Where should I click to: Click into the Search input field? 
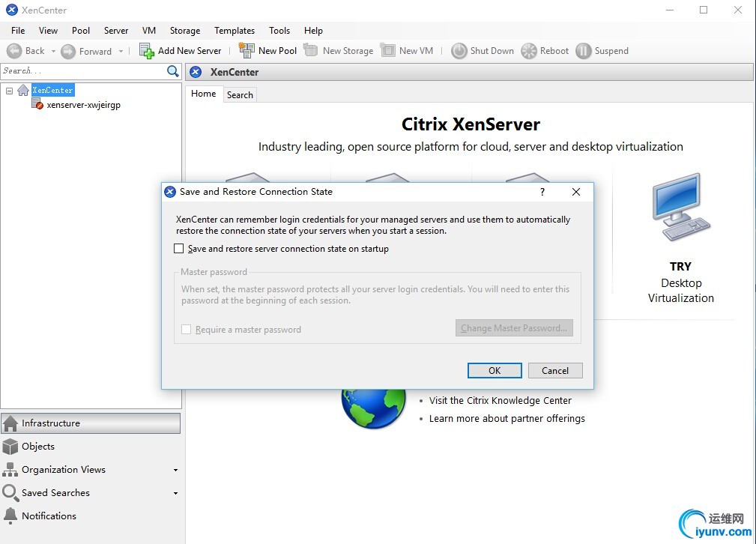(84, 71)
